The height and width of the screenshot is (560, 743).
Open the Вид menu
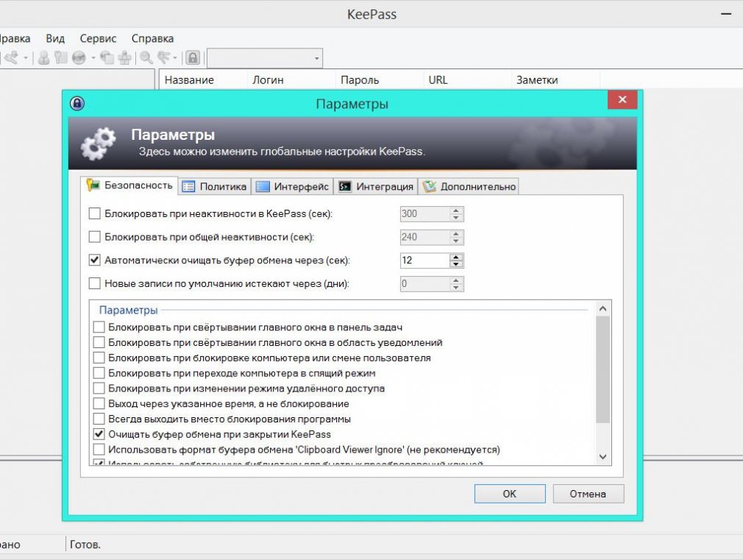point(55,38)
